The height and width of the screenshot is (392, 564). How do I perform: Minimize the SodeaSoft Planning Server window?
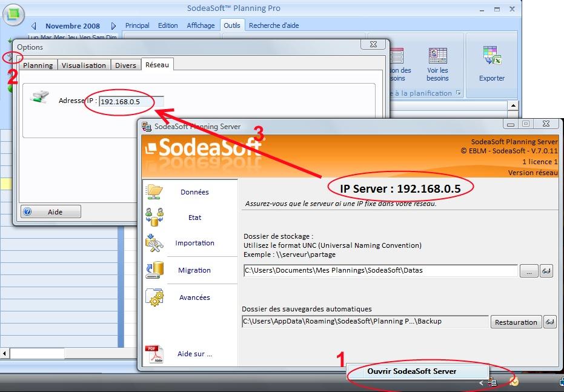(510, 124)
